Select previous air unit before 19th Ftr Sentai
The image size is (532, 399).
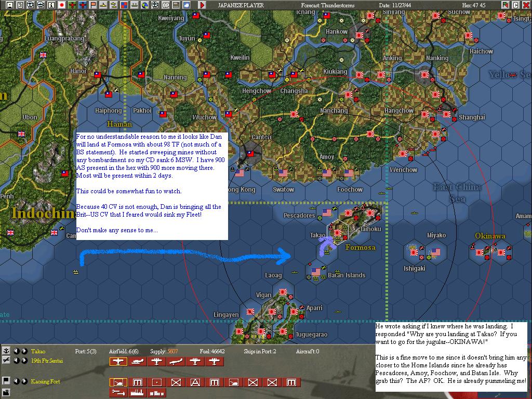[16, 361]
